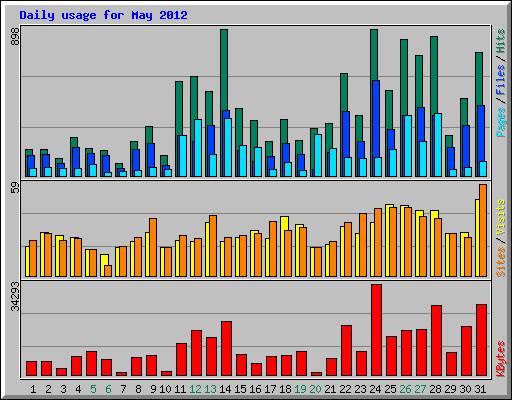Click day label 23 on the x-axis
Screen dimensions: 512x400
(x=360, y=389)
